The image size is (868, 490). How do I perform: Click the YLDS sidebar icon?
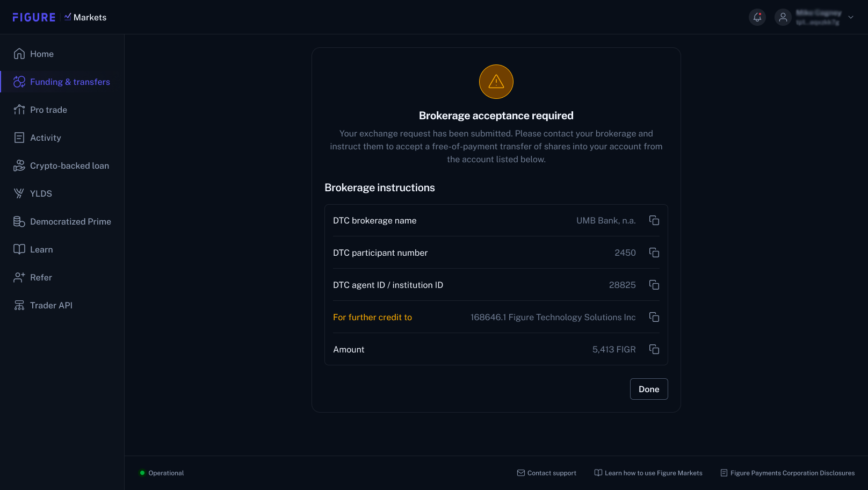point(19,193)
